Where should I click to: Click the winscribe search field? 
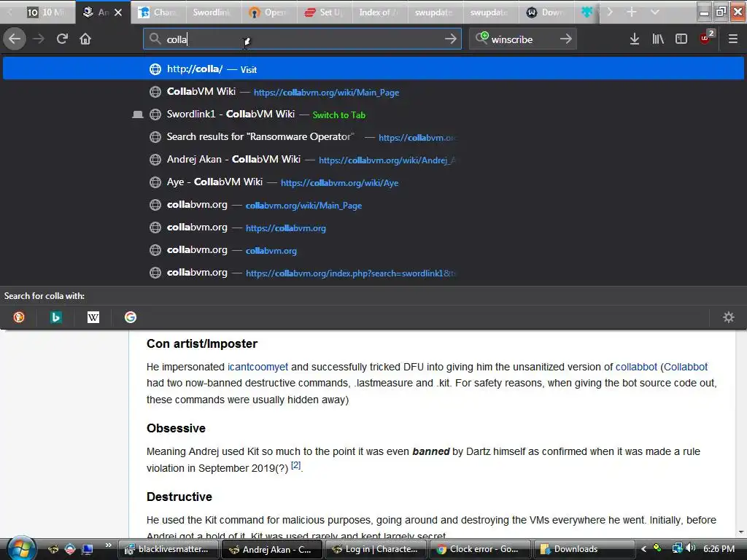522,39
